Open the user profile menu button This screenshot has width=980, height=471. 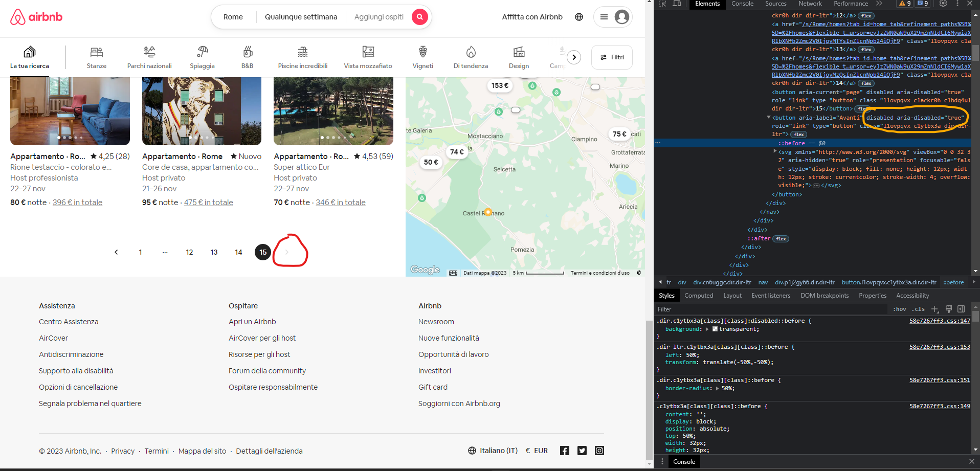click(x=613, y=17)
